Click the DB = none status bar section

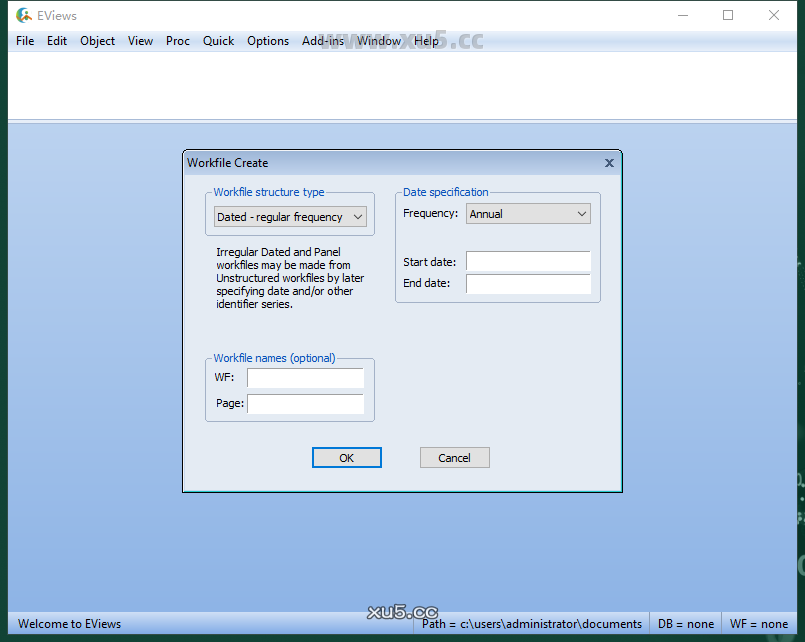685,624
